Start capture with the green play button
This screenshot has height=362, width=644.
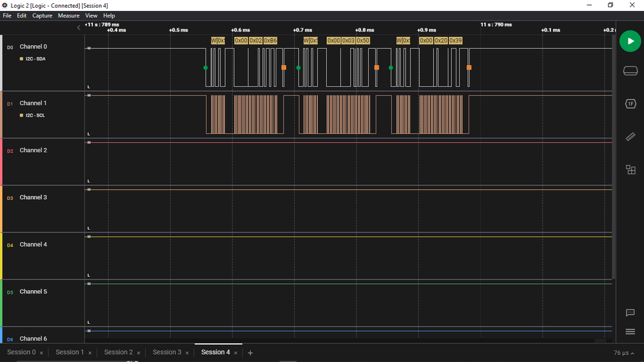pyautogui.click(x=630, y=41)
